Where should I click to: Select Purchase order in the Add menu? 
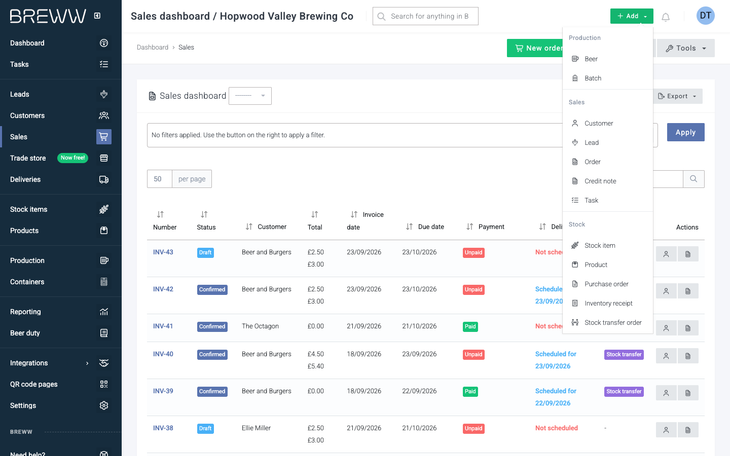click(x=608, y=284)
